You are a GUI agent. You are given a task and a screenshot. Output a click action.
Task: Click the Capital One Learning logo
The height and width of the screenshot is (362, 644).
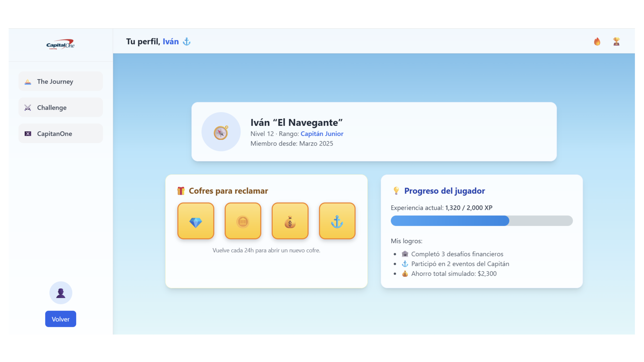coord(60,45)
